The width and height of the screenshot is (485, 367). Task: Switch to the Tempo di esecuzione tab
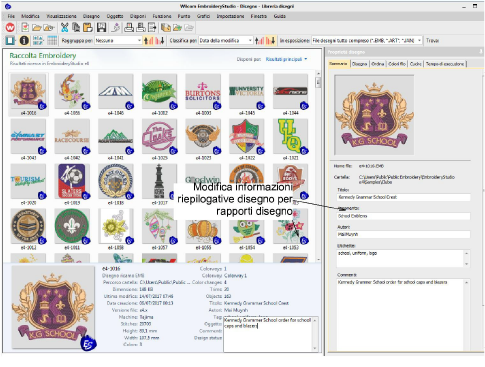click(445, 63)
